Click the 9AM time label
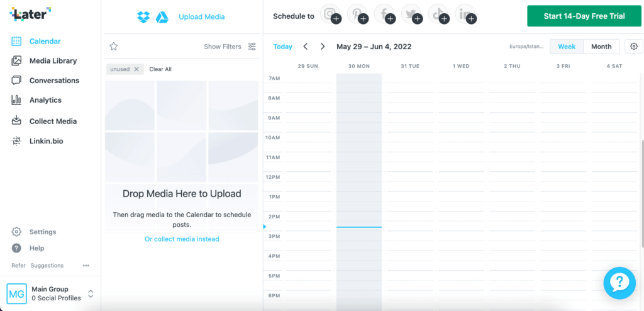This screenshot has width=644, height=311. coord(274,118)
